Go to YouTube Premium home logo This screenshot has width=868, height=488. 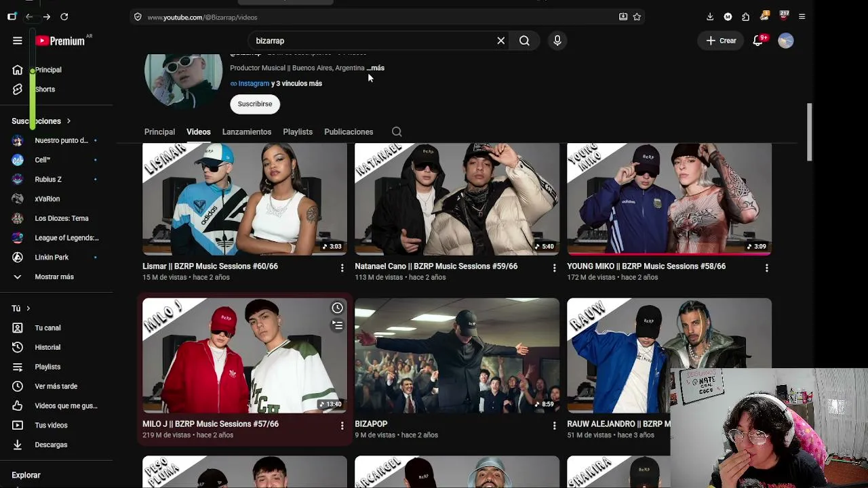[60, 41]
